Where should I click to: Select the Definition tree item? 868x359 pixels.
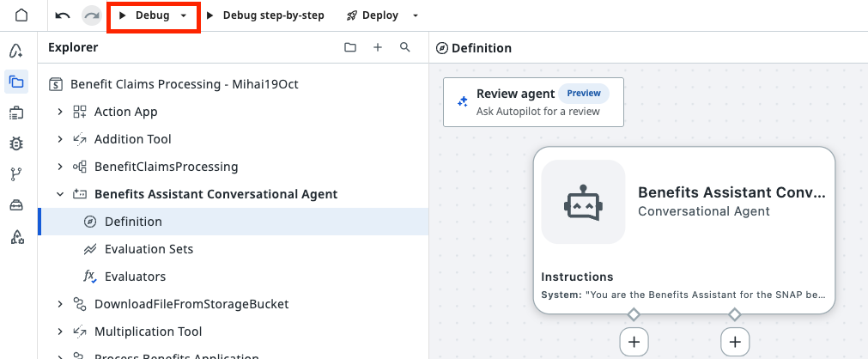pyautogui.click(x=233, y=222)
